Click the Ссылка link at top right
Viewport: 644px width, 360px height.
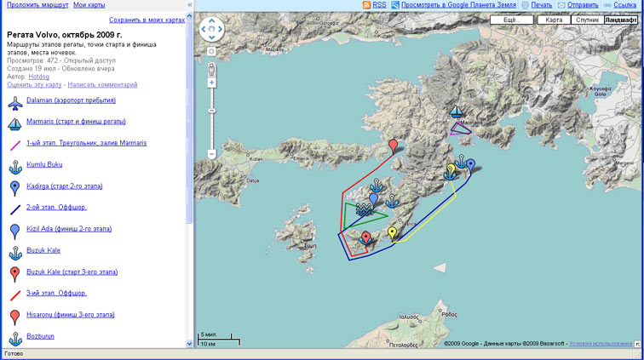624,5
